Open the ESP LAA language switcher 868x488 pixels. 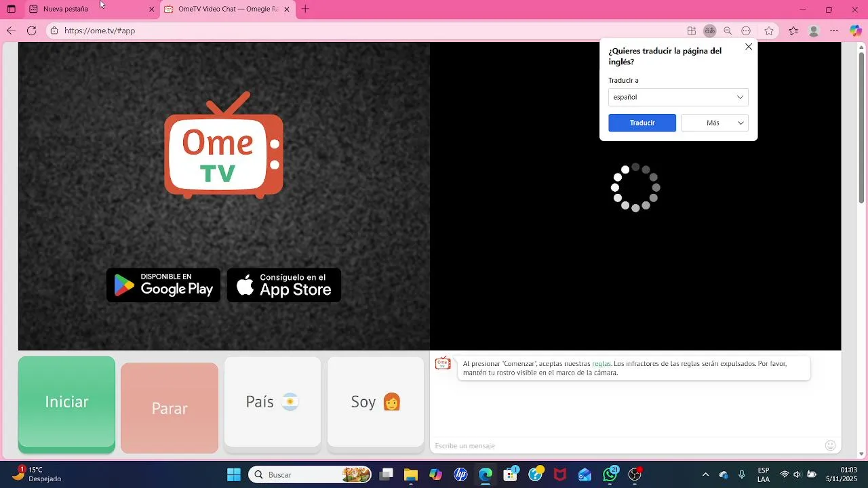tap(764, 474)
